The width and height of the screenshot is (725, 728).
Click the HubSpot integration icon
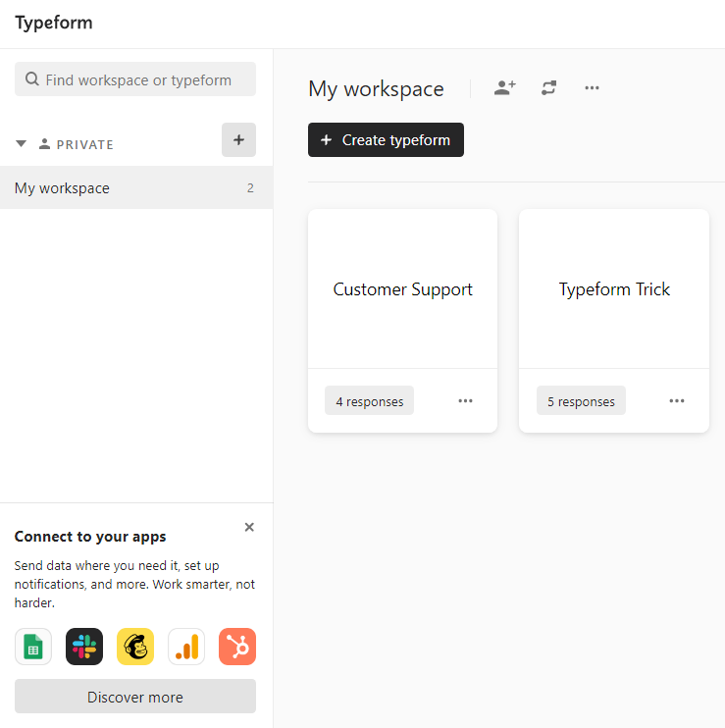coord(237,647)
